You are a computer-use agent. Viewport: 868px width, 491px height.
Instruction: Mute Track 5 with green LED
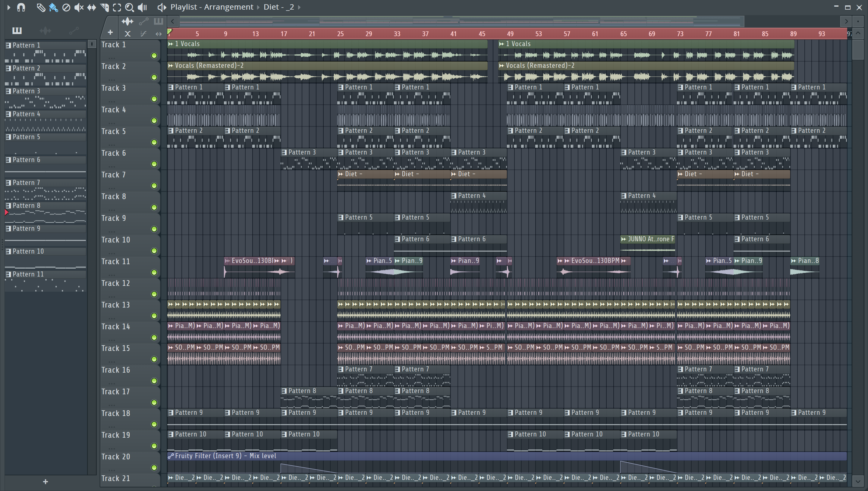(154, 142)
